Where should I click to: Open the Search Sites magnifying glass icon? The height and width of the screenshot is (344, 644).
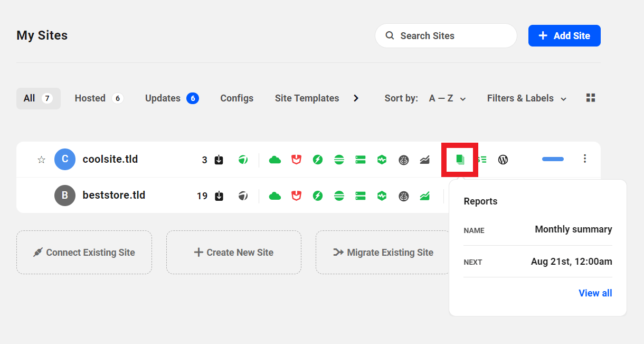tap(390, 35)
